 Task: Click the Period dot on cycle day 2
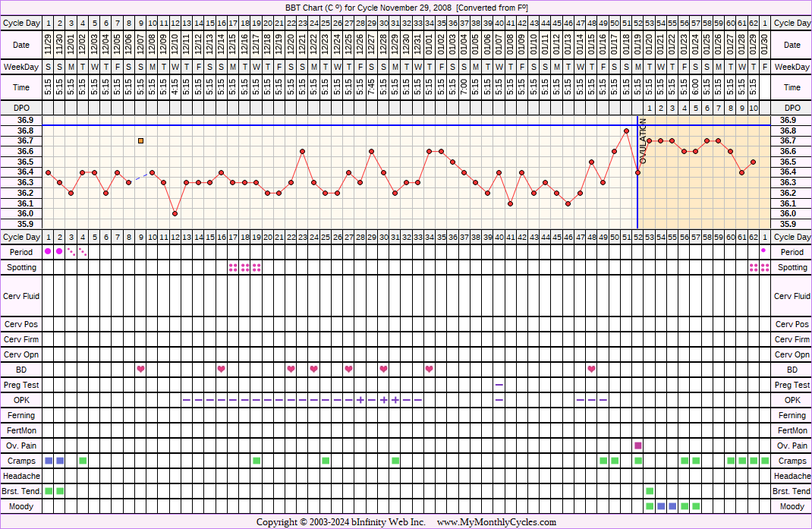coord(59,251)
